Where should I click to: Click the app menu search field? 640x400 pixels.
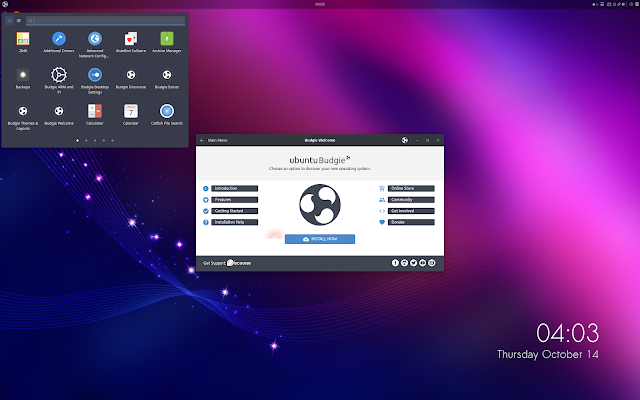pyautogui.click(x=105, y=20)
